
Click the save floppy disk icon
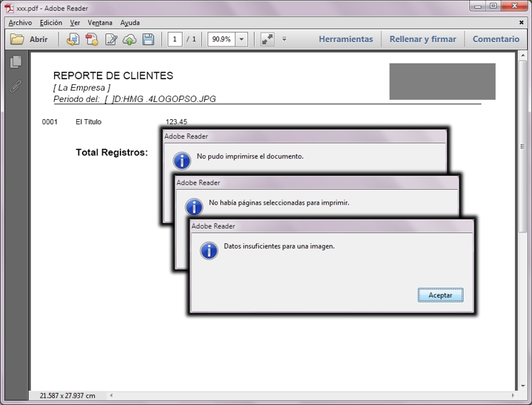click(148, 39)
